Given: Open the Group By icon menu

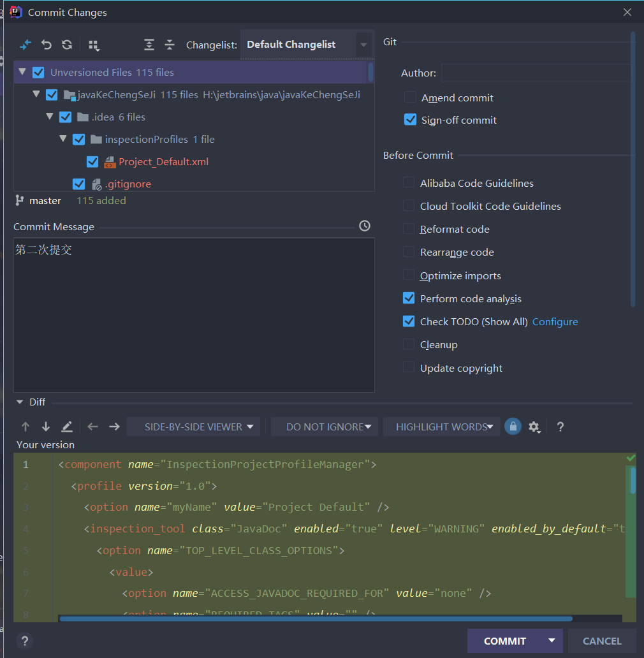Looking at the screenshot, I should (x=93, y=45).
